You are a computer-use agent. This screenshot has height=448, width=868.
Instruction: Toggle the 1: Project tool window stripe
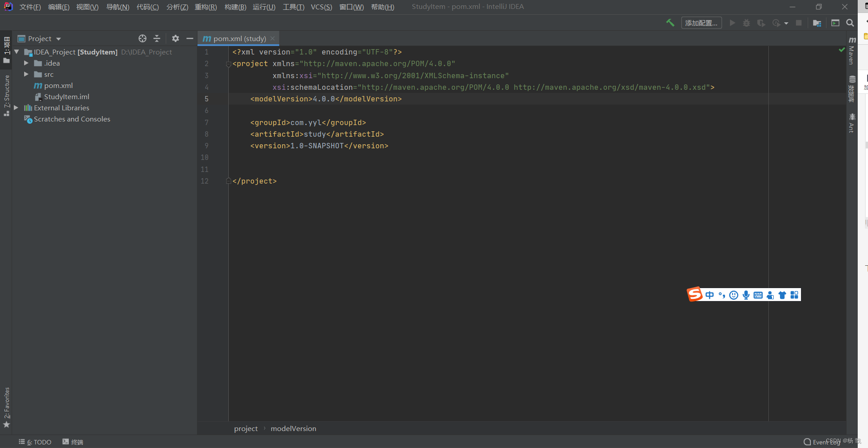(6, 50)
